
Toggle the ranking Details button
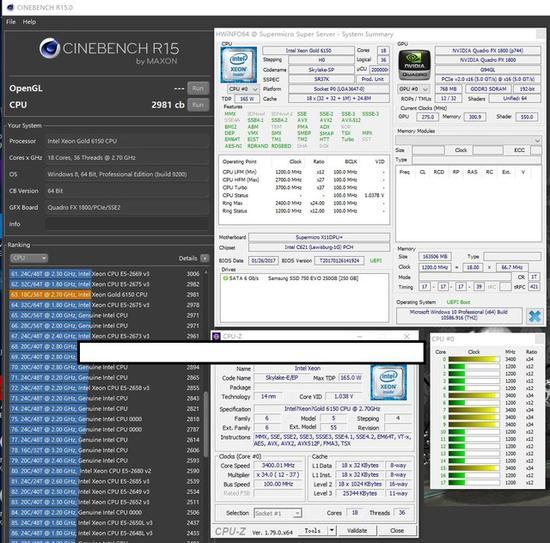tap(204, 258)
